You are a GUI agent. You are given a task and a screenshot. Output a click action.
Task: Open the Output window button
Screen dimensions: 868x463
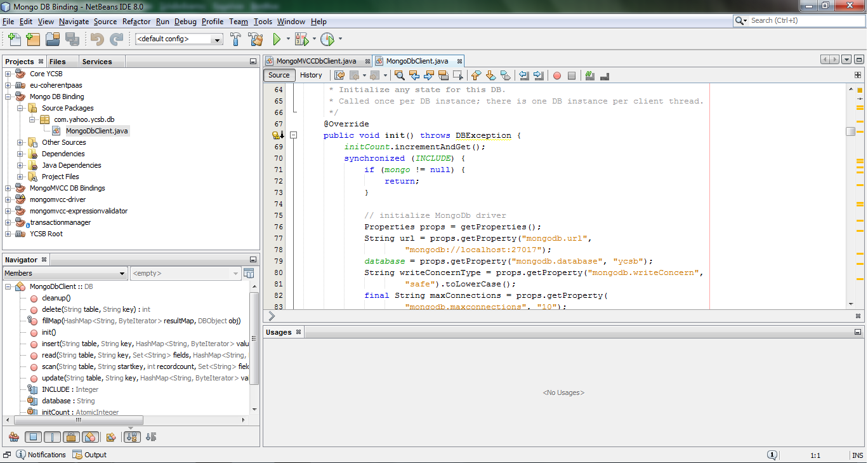pos(89,455)
